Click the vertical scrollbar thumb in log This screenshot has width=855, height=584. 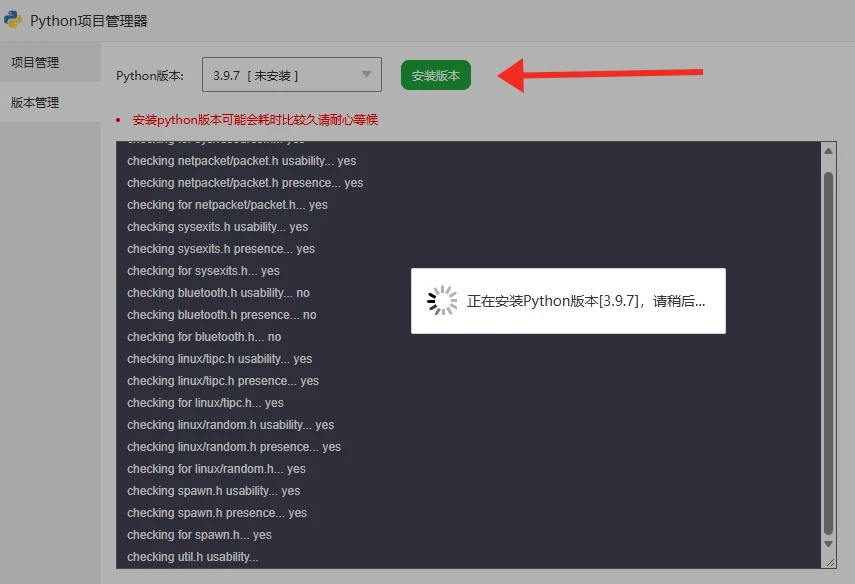pyautogui.click(x=828, y=353)
